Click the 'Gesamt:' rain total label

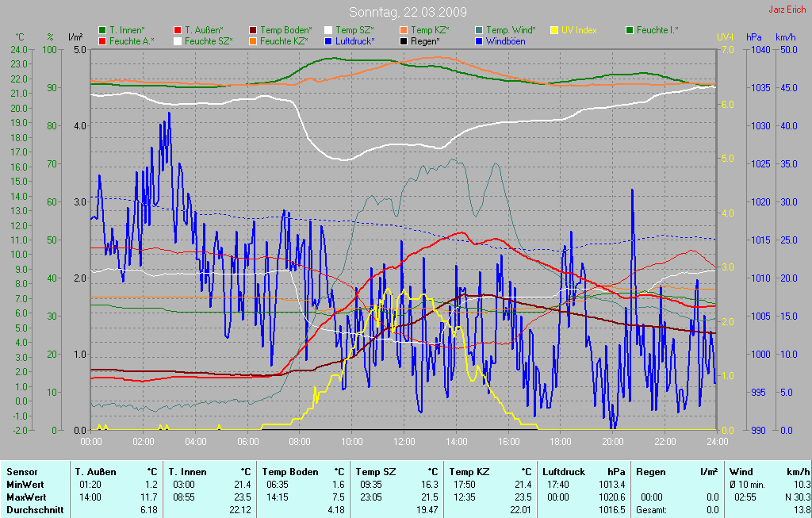click(x=652, y=510)
